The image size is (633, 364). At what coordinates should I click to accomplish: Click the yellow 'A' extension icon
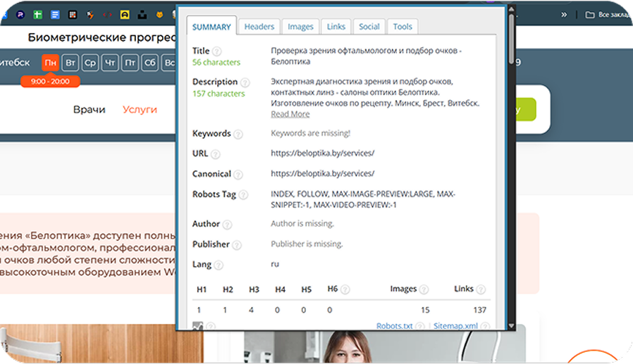point(125,14)
